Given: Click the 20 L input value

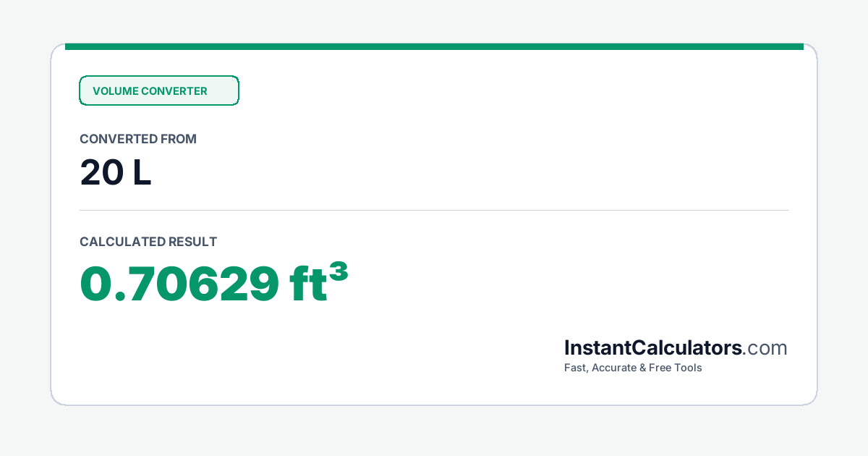Looking at the screenshot, I should point(116,173).
